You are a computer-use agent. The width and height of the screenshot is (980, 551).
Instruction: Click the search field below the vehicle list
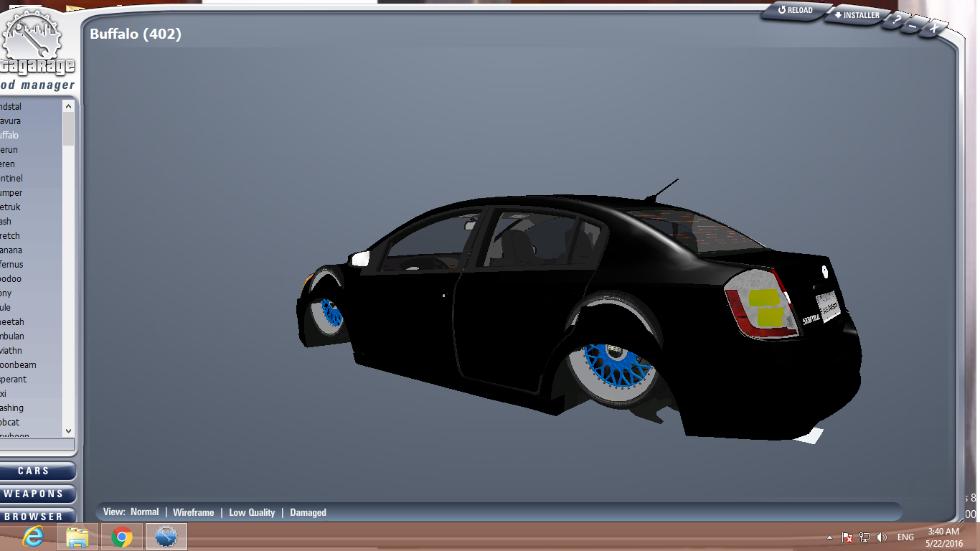pos(37,445)
